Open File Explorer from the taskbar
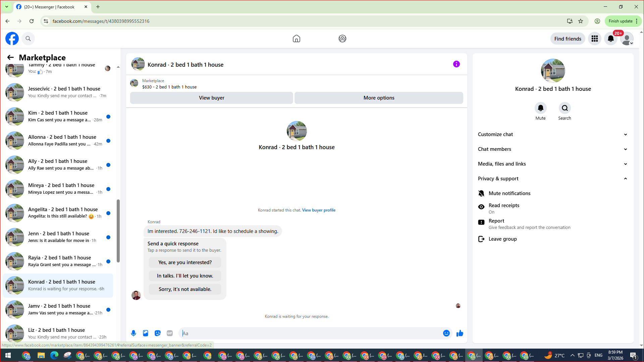The height and width of the screenshot is (362, 644). pyautogui.click(x=41, y=355)
